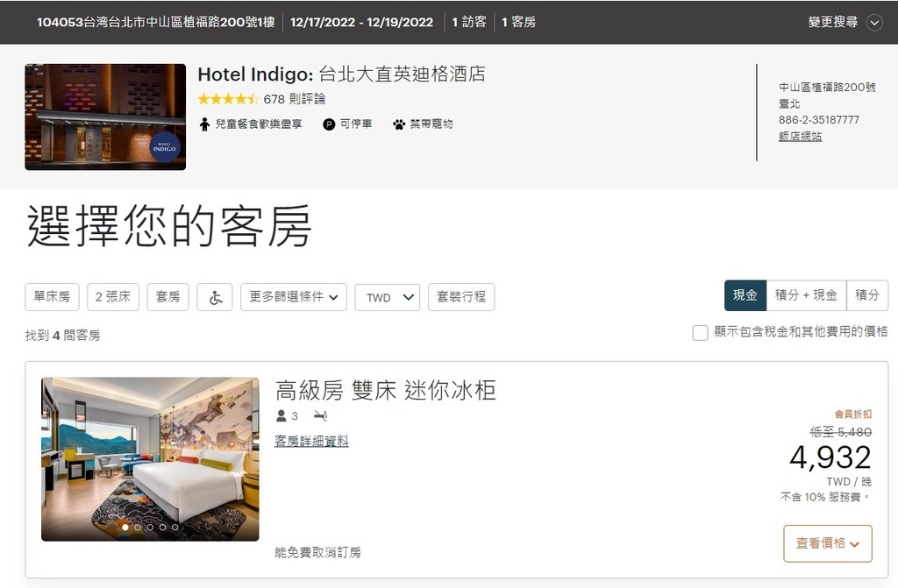Click the 選擇您的客房 heading
The height and width of the screenshot is (588, 898).
[x=169, y=225]
